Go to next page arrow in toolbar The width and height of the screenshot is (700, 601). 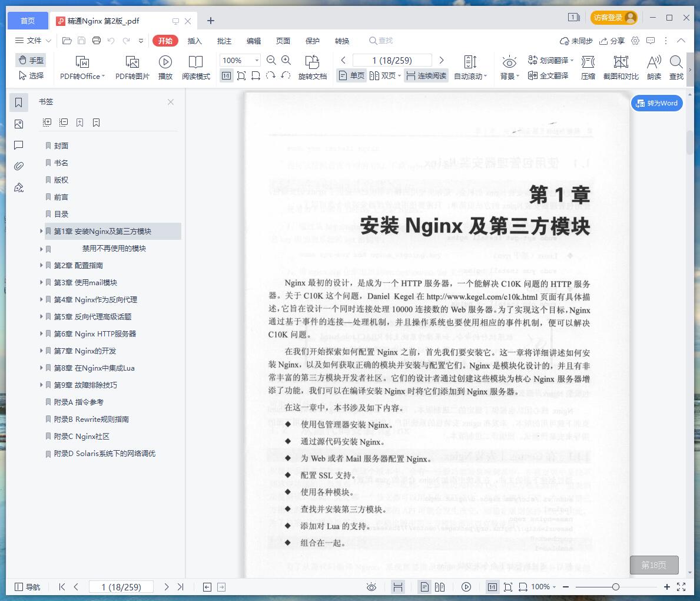click(x=442, y=60)
